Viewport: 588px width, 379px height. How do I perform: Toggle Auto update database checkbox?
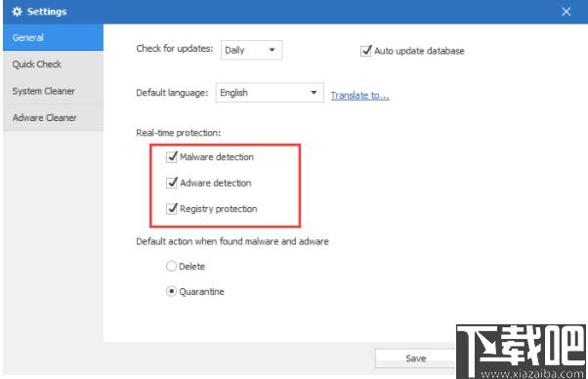tap(366, 51)
